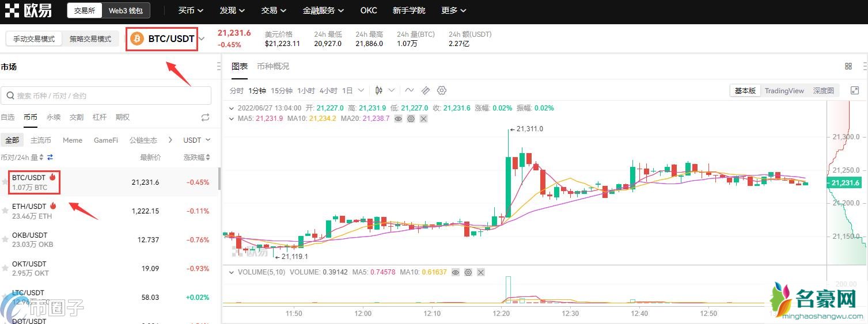Open MA indicator settings gear
The image size is (868, 324).
[x=411, y=119]
